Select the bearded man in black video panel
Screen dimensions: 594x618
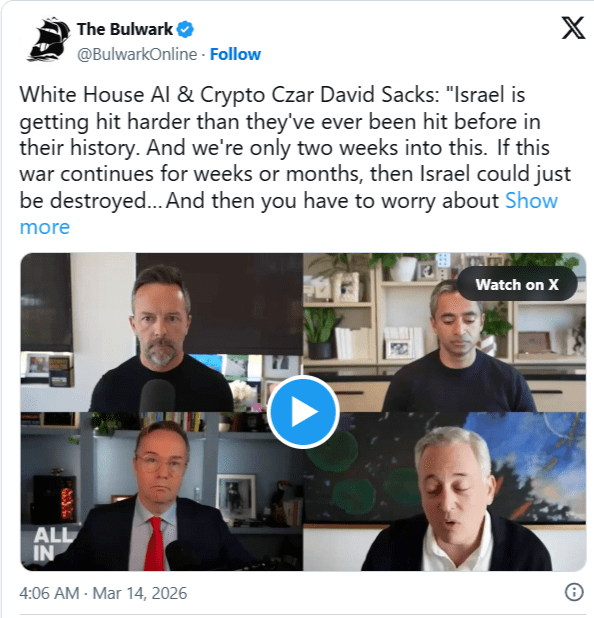(162, 333)
